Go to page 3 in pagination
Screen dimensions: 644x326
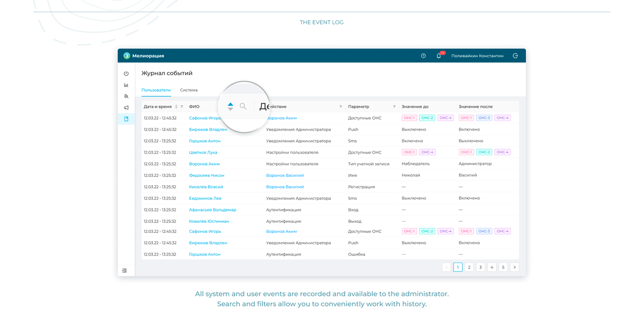click(x=480, y=267)
